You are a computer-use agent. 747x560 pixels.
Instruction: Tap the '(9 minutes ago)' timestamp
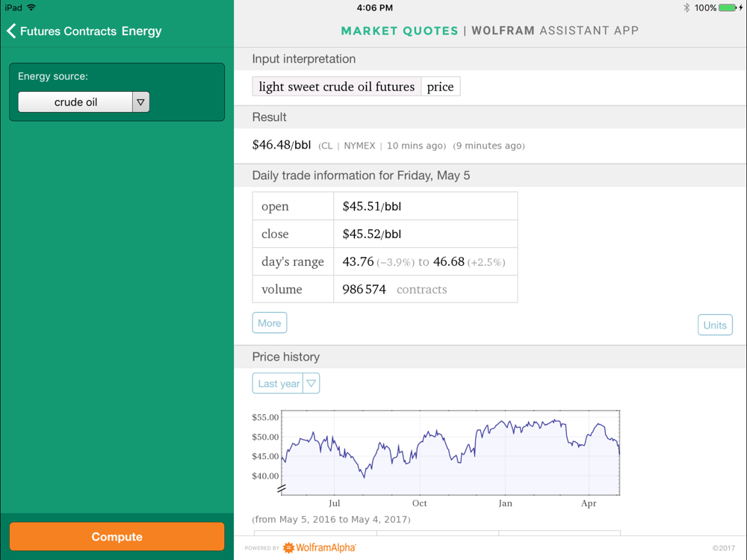point(489,146)
